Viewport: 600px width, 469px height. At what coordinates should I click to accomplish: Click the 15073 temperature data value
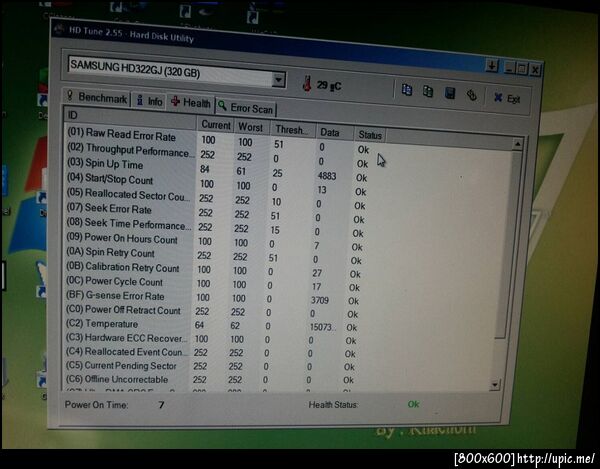click(x=323, y=327)
